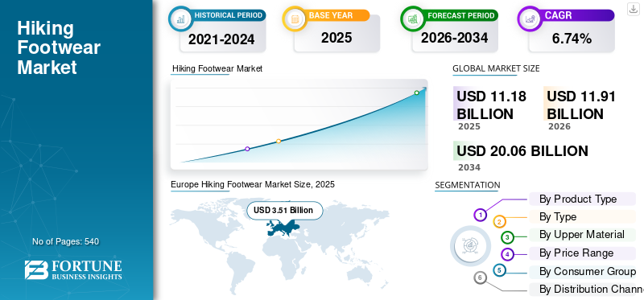Click the Fortune Business Insights logo
Image resolution: width=644 pixels, height=300 pixels.
point(73,270)
